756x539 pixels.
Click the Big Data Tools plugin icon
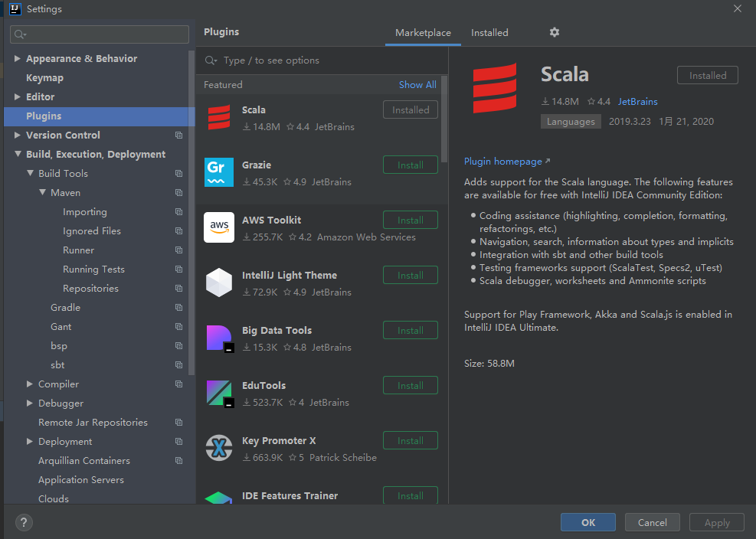coord(220,338)
